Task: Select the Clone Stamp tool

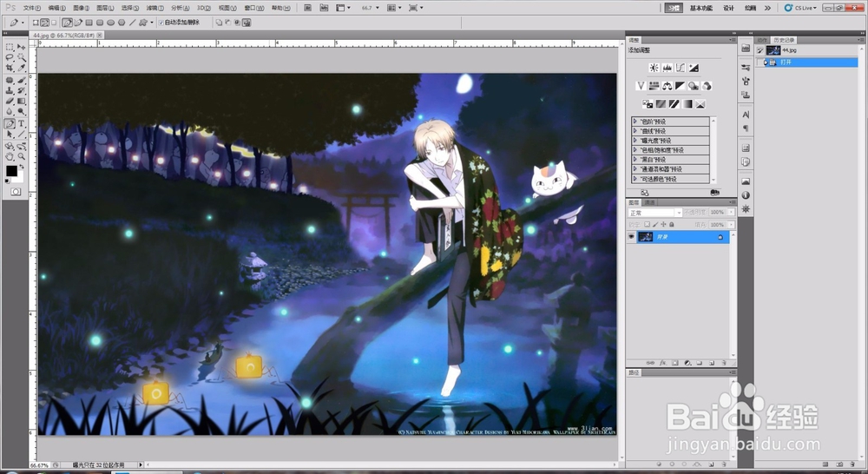Action: click(x=9, y=89)
